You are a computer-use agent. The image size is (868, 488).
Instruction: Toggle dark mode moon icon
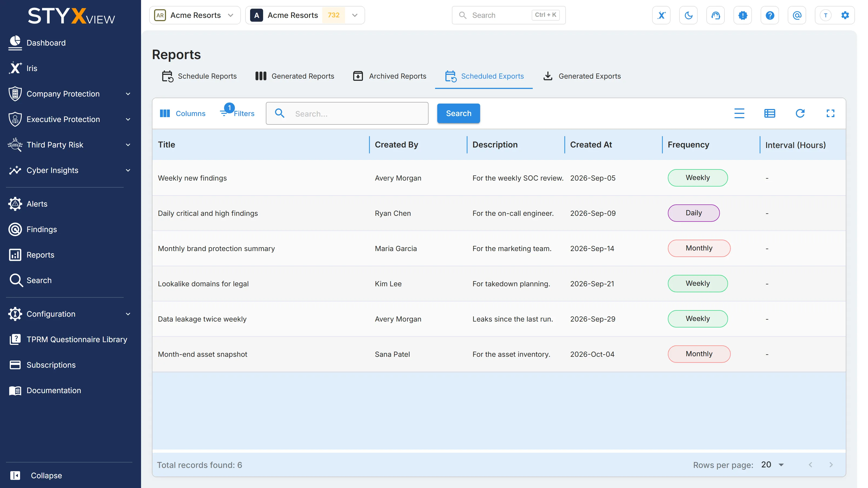pyautogui.click(x=688, y=15)
